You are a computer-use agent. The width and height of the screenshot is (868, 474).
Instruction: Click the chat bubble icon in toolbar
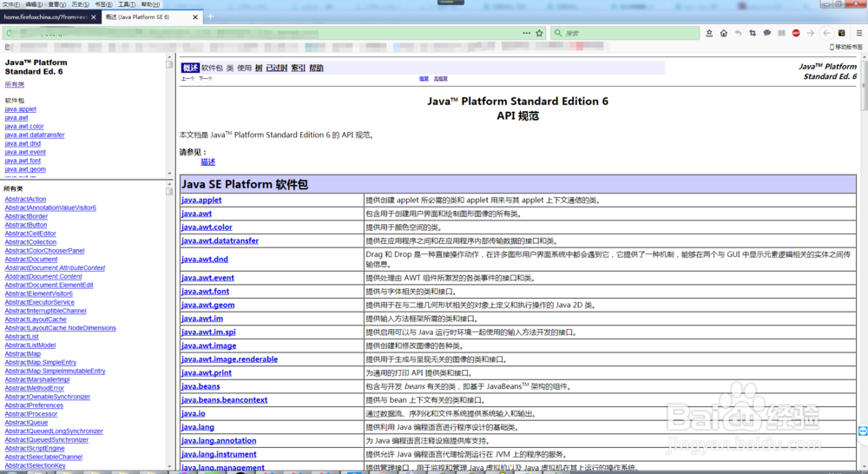click(x=766, y=33)
